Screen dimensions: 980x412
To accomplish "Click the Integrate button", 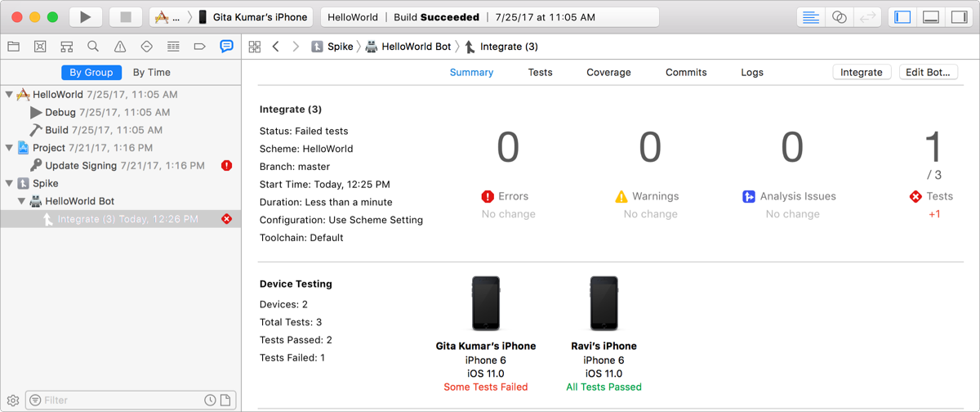I will click(x=862, y=72).
